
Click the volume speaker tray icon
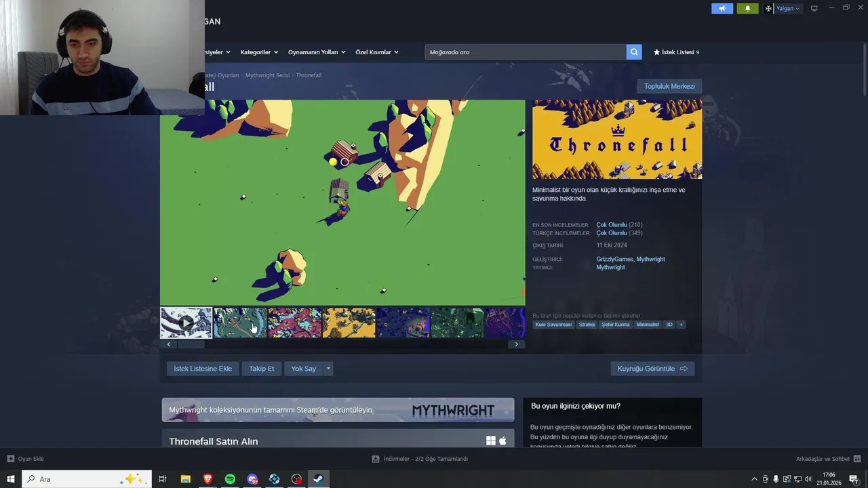coord(808,479)
